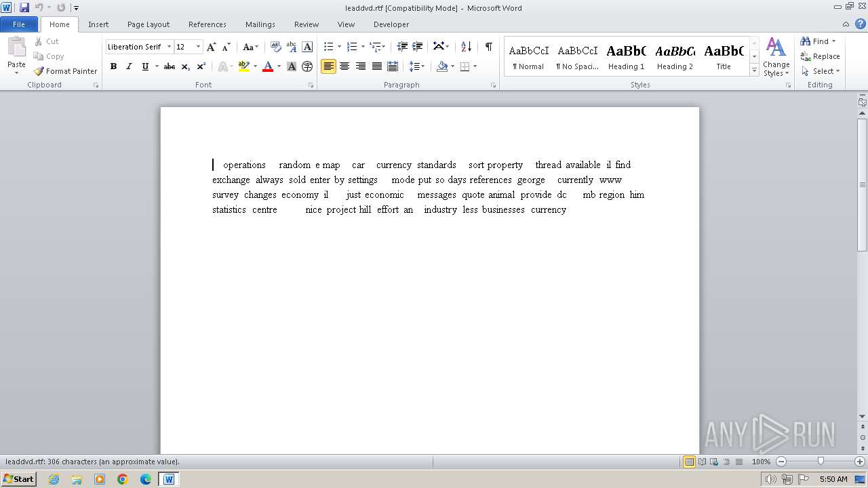868x488 pixels.
Task: Switch to Print Layout view
Action: (689, 462)
